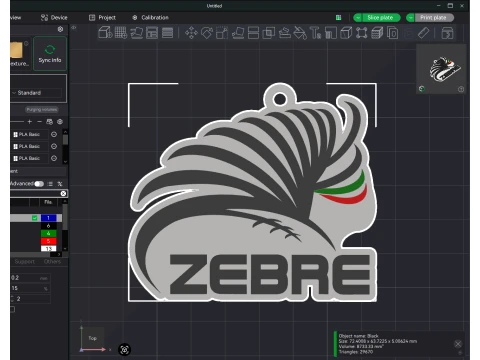Open the Project tab
This screenshot has width=480, height=360.
point(102,18)
